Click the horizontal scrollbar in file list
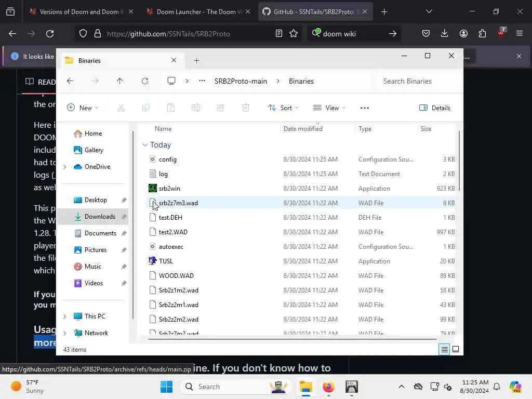The width and height of the screenshot is (532, 399). pos(292,339)
